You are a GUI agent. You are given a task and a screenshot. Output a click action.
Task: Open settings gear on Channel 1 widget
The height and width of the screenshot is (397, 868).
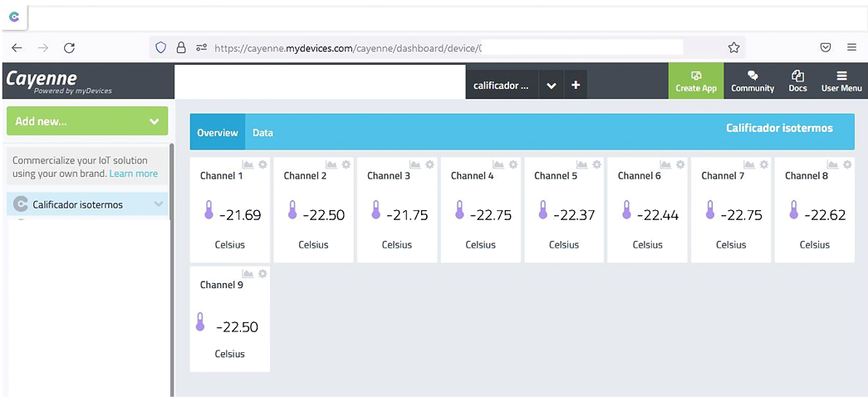pos(262,164)
